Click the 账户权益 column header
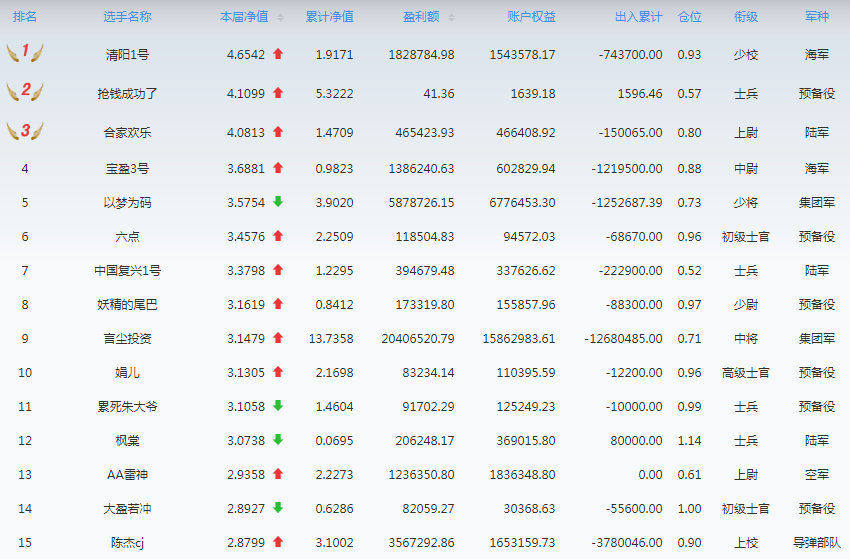The image size is (850, 559). click(531, 17)
